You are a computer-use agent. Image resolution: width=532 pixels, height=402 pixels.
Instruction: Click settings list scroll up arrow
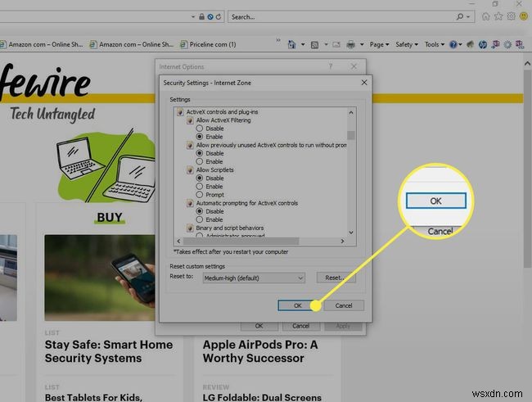click(x=351, y=112)
